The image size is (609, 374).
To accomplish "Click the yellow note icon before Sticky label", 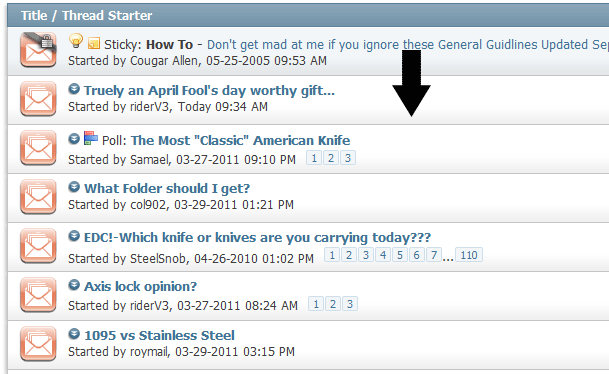I will click(x=94, y=43).
